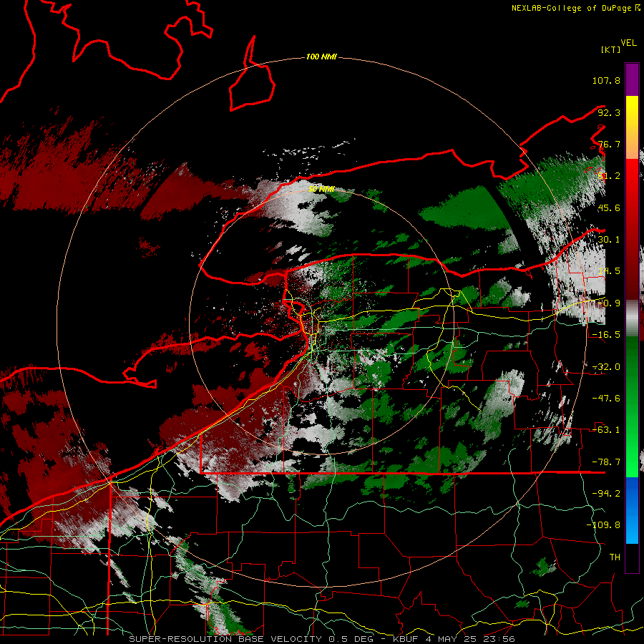Click the 100 NMI range ring label
Screen dimensions: 644x644
coord(321,57)
